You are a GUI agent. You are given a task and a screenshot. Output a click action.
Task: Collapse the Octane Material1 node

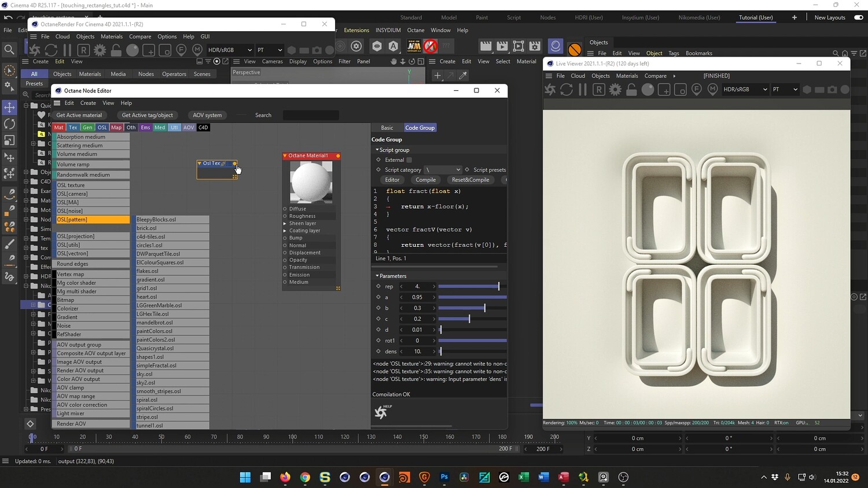[x=285, y=156]
